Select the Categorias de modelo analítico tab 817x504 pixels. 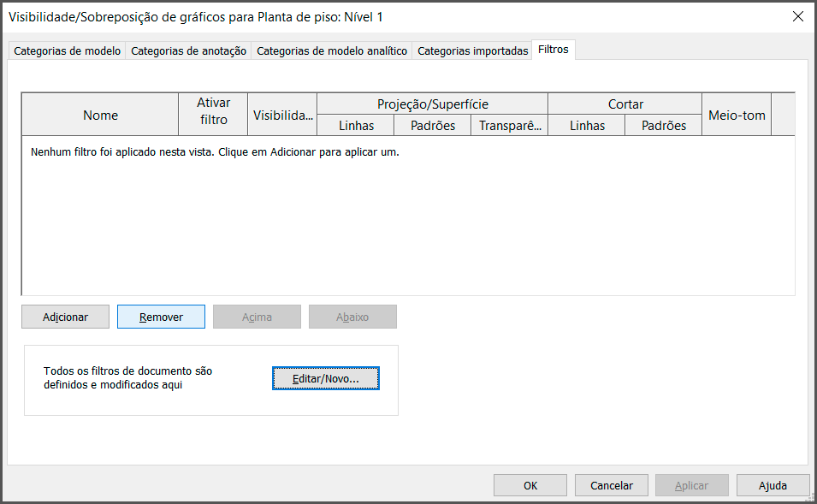(332, 50)
